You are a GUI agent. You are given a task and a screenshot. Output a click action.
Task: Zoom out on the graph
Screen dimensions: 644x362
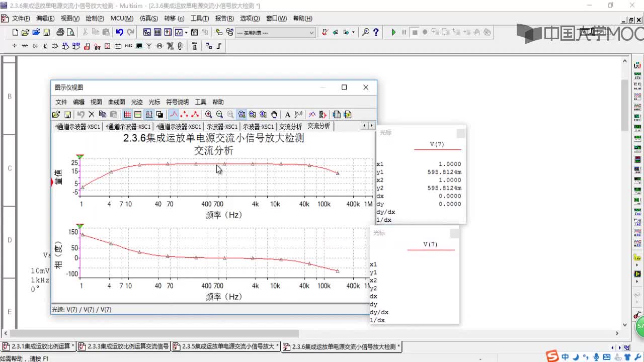[219, 115]
